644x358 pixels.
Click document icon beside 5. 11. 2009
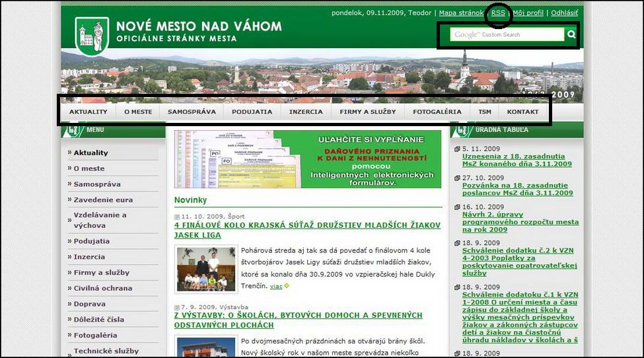click(457, 149)
